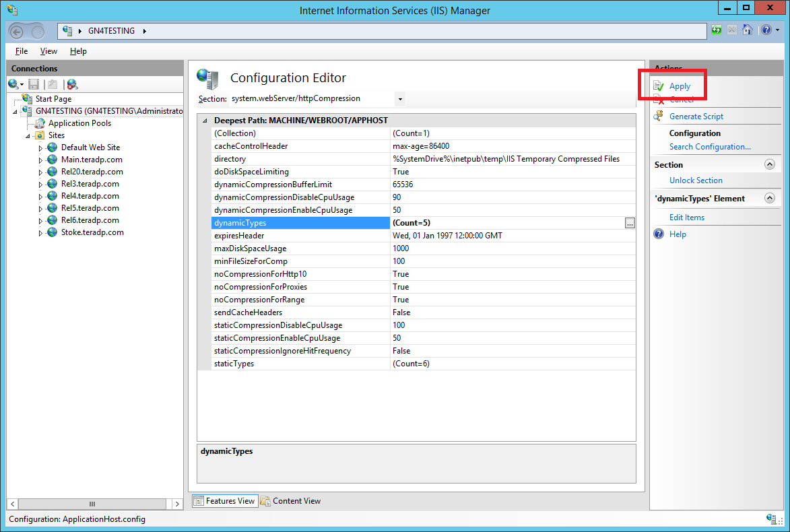
Task: Click the Generate Script icon
Action: click(659, 116)
